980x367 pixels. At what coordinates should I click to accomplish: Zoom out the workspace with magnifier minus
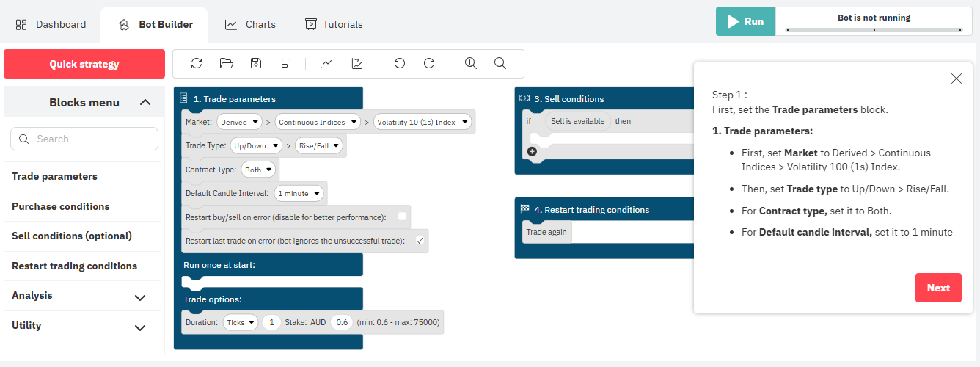tap(500, 63)
